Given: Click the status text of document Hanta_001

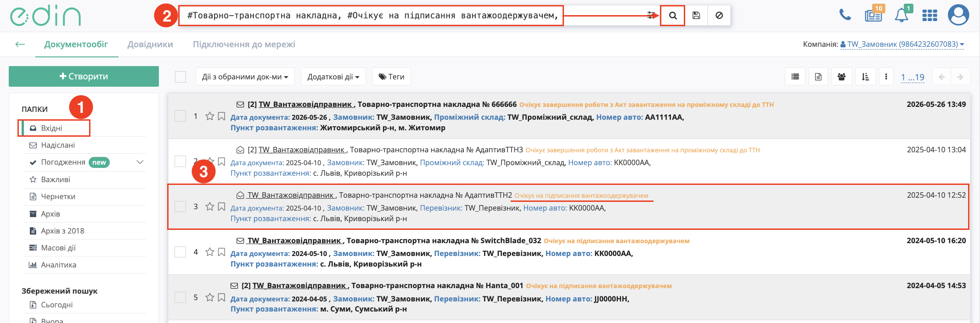Looking at the screenshot, I should 599,286.
